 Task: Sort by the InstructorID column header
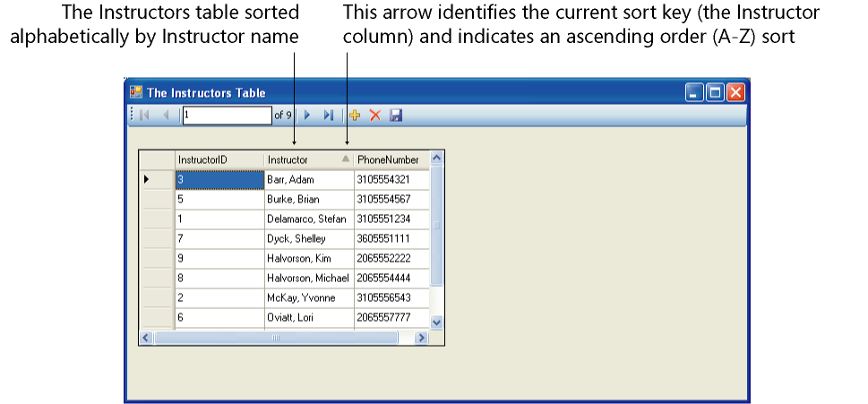pos(219,159)
